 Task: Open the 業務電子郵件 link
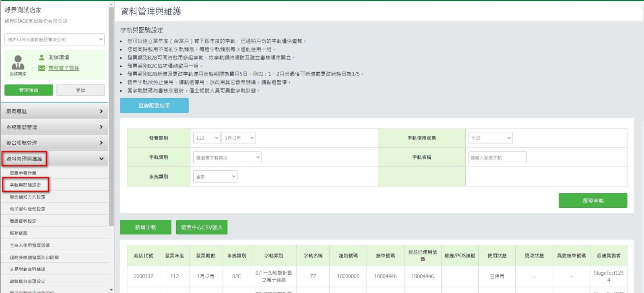(64, 68)
